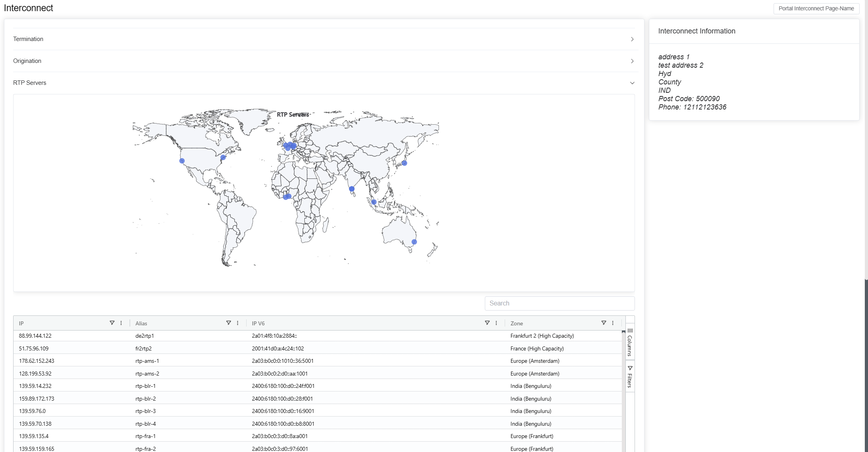Open the Columns side panel tab
Screen dimensions: 868x452
pyautogui.click(x=630, y=342)
